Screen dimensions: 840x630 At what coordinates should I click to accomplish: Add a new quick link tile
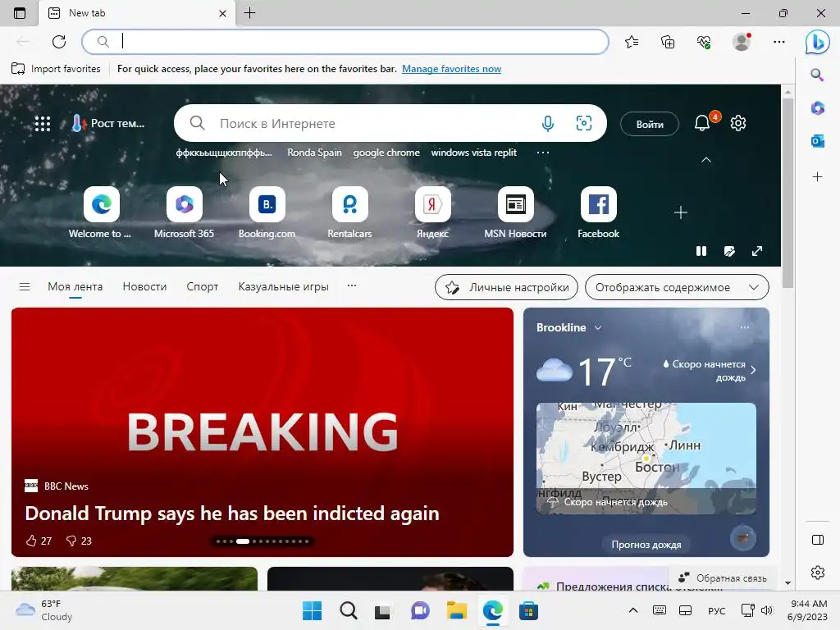pyautogui.click(x=680, y=212)
